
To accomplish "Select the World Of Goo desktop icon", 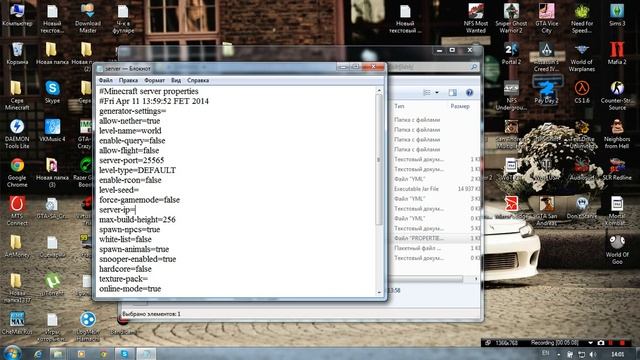I will [x=617, y=250].
